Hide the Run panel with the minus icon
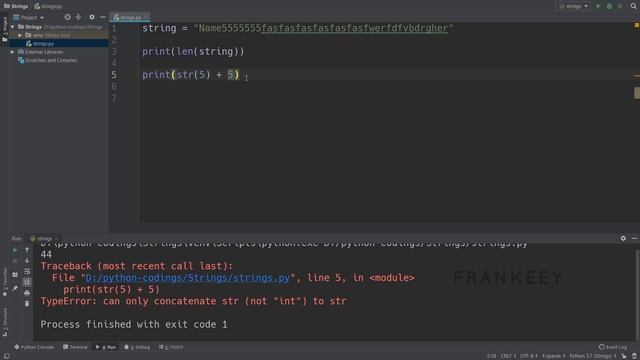Image resolution: width=640 pixels, height=360 pixels. (x=634, y=238)
